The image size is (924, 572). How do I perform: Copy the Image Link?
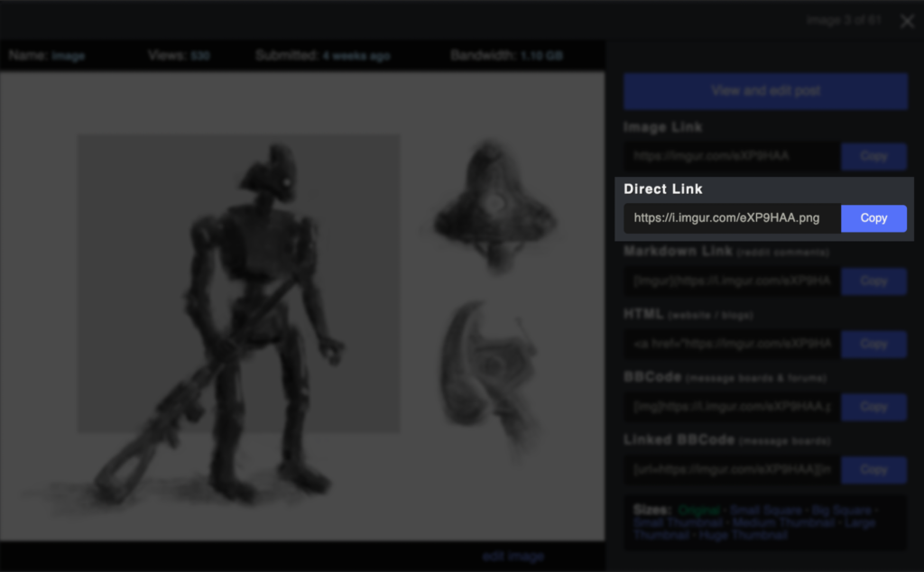pos(873,156)
